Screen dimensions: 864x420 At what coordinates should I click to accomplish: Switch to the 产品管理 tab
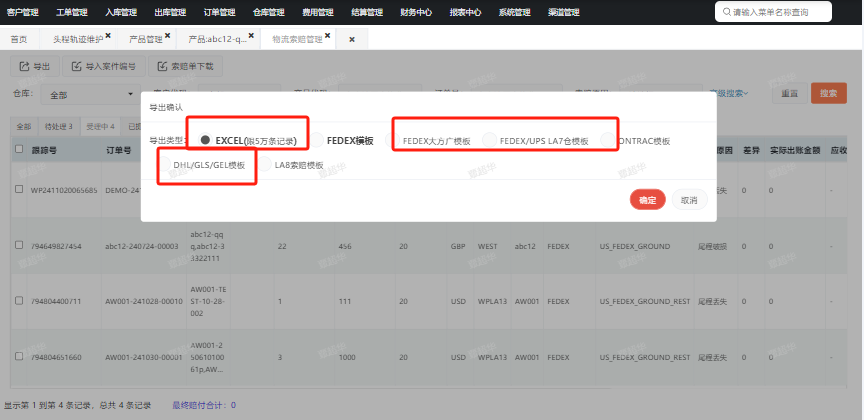(145, 39)
